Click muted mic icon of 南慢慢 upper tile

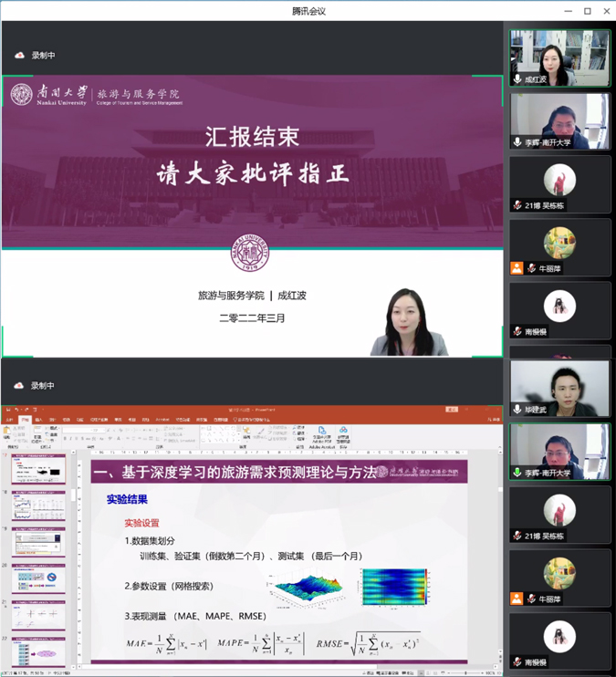click(x=518, y=331)
